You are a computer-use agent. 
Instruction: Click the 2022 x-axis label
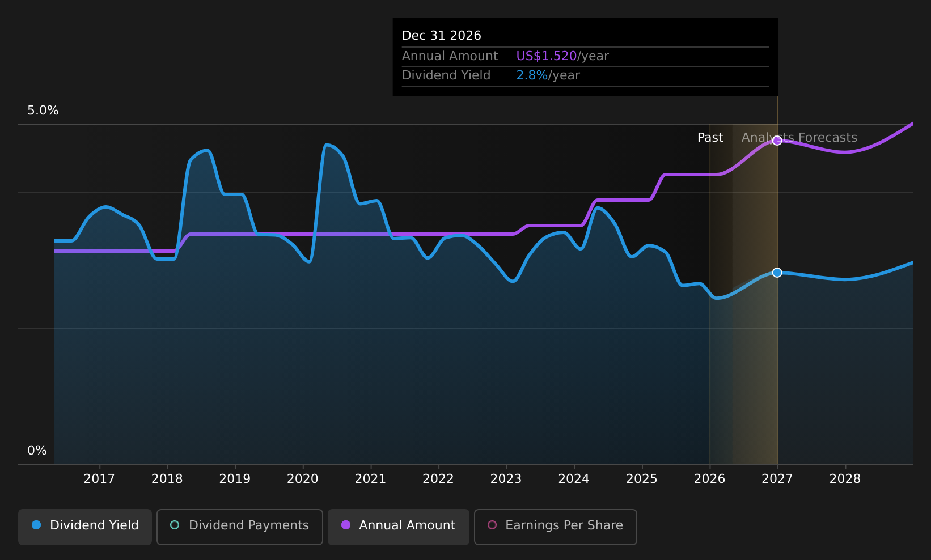(438, 479)
